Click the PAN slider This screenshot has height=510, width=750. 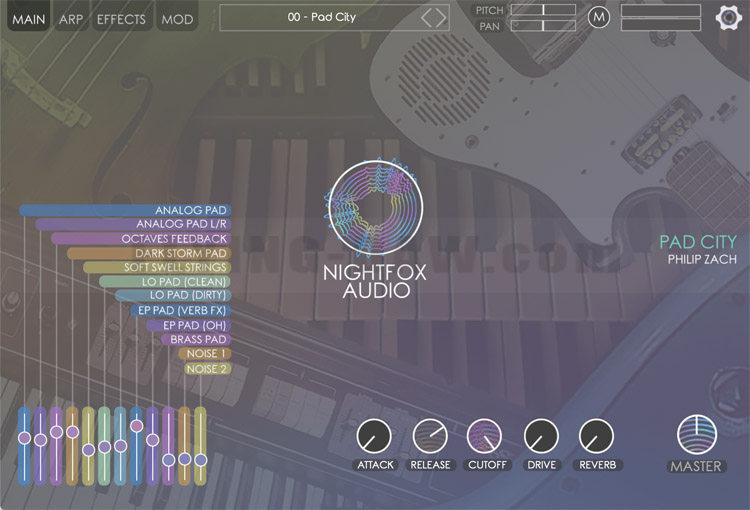tap(543, 25)
